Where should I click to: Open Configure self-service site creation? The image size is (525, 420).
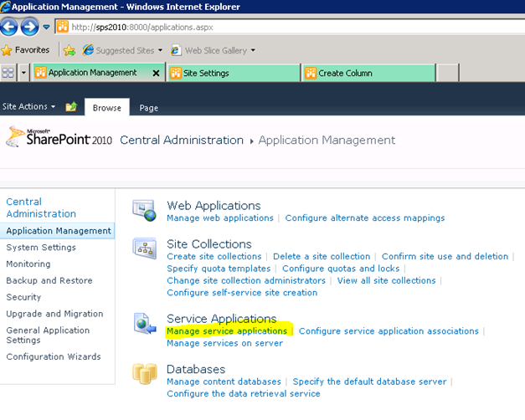pyautogui.click(x=242, y=293)
